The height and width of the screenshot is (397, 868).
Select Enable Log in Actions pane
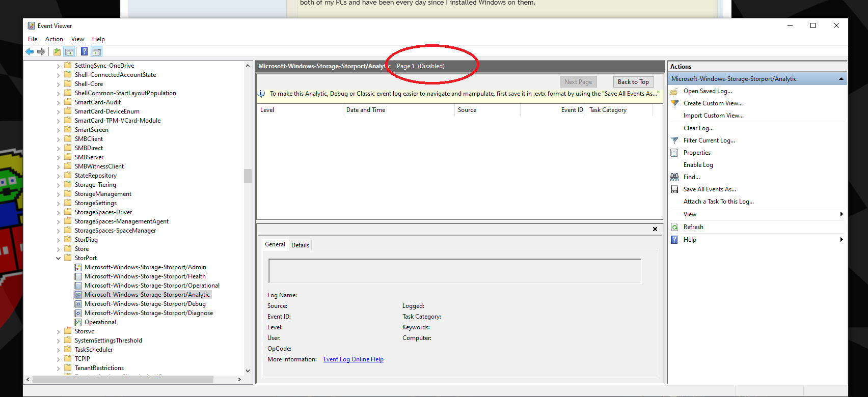click(x=698, y=165)
